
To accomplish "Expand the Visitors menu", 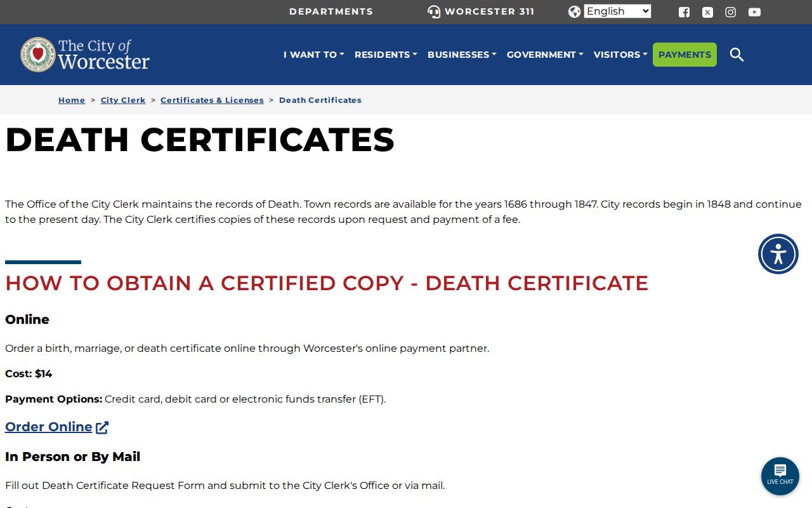I will point(620,55).
